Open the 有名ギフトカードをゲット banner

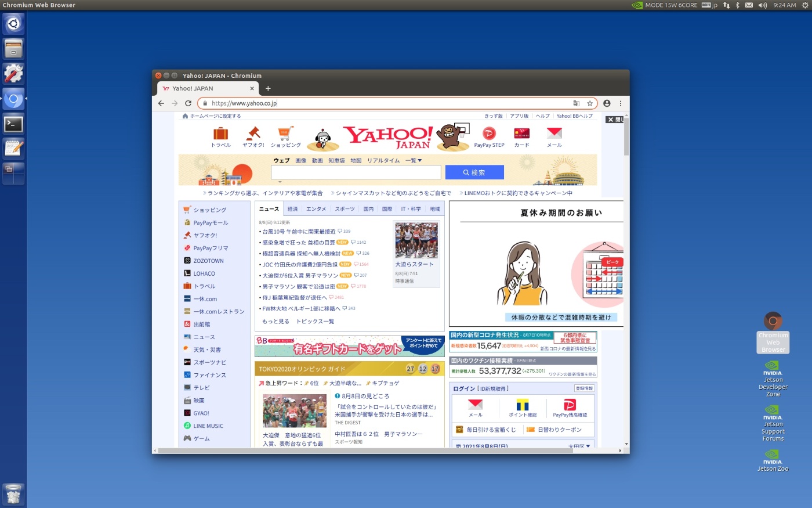tap(350, 347)
